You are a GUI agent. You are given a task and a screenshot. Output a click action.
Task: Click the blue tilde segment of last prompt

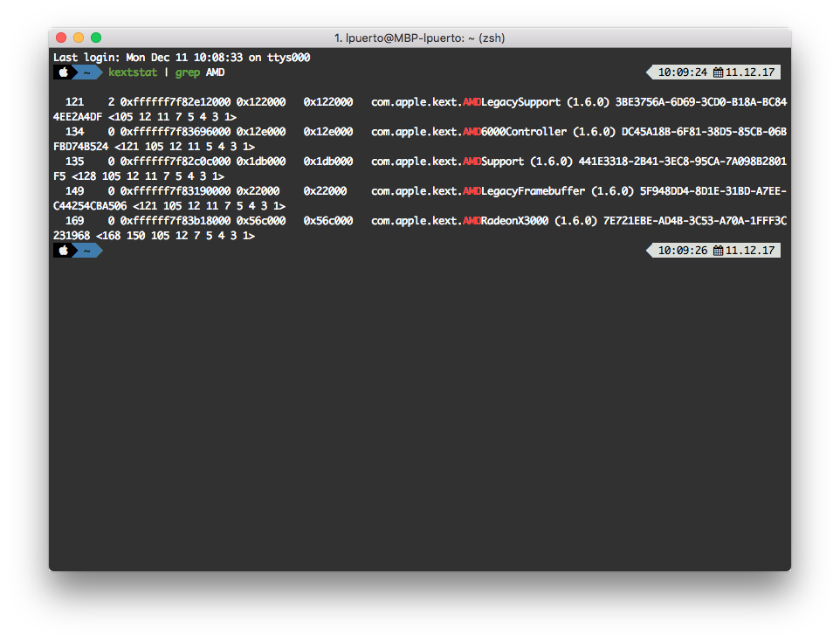coord(87,251)
